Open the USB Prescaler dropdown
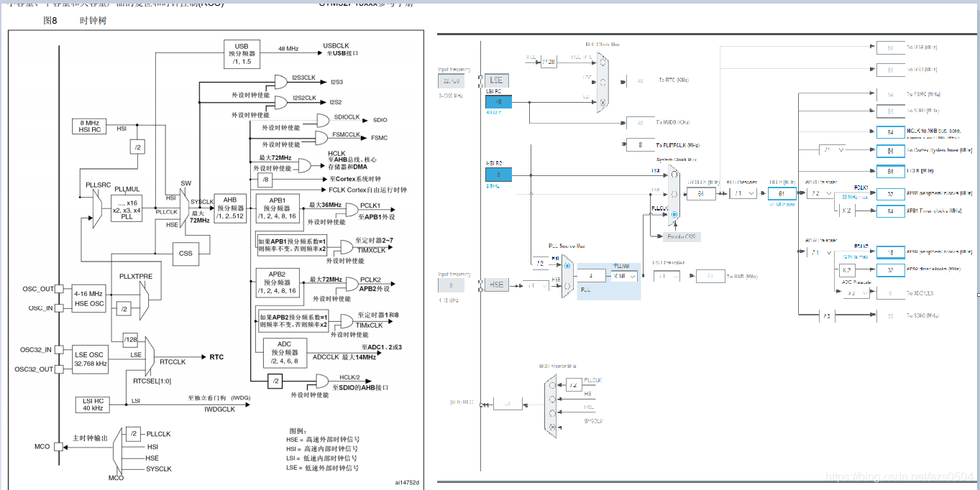The image size is (980, 490). tap(667, 276)
